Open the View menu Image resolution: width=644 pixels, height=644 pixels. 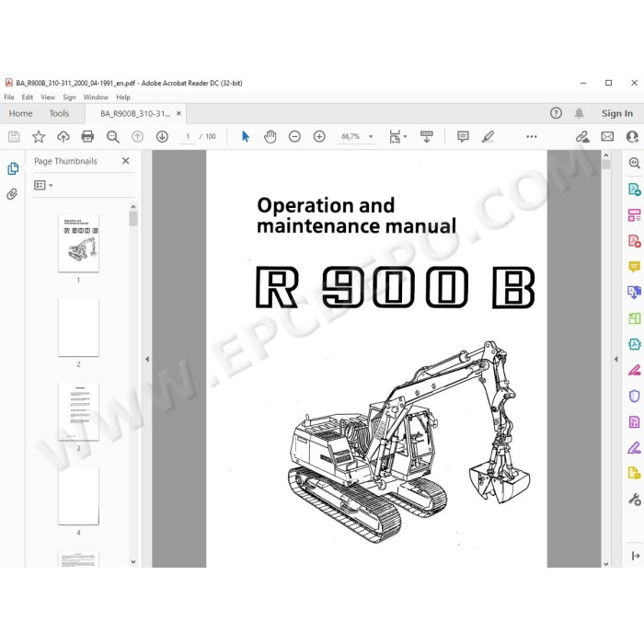pos(48,98)
